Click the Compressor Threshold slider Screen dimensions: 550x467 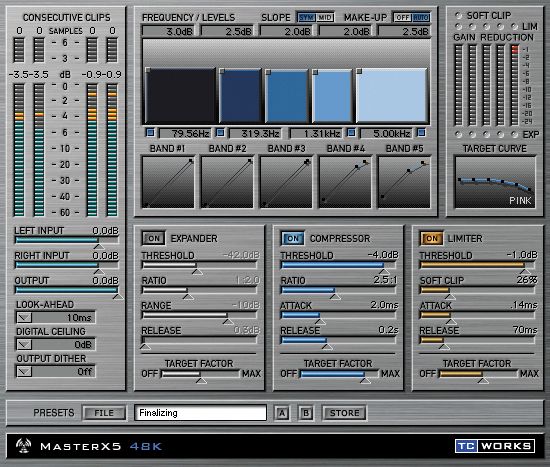pyautogui.click(x=338, y=265)
